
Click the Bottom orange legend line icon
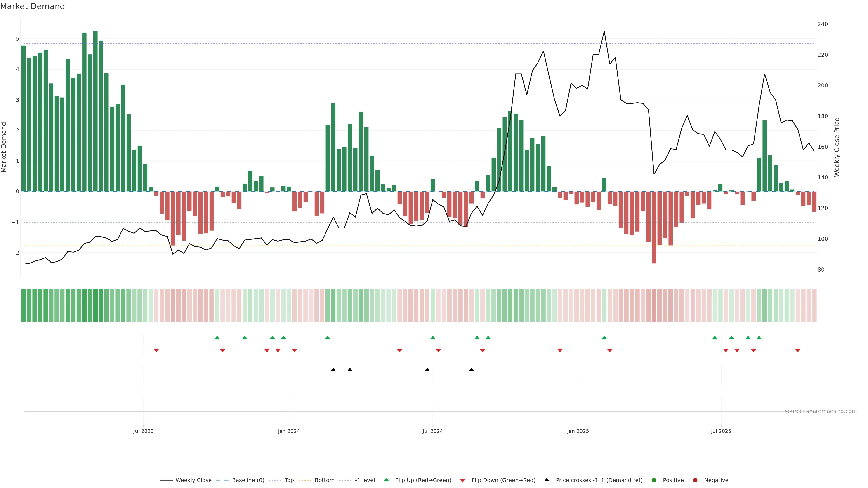pyautogui.click(x=305, y=480)
